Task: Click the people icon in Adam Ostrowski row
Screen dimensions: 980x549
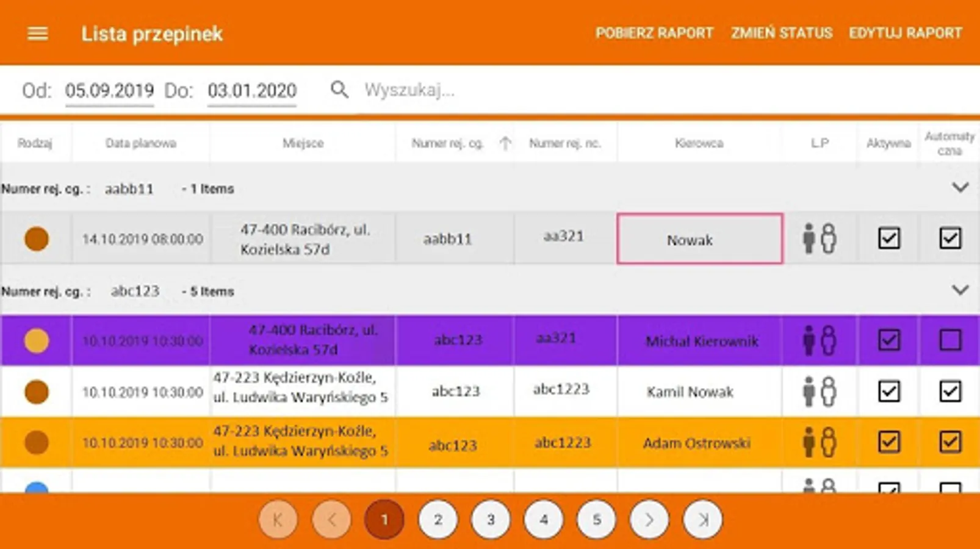Action: point(819,442)
